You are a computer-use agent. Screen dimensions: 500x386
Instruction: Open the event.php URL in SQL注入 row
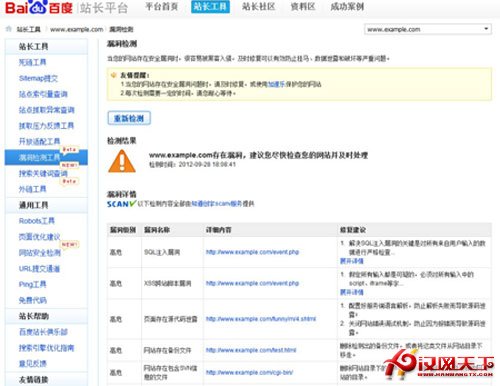pyautogui.click(x=252, y=252)
